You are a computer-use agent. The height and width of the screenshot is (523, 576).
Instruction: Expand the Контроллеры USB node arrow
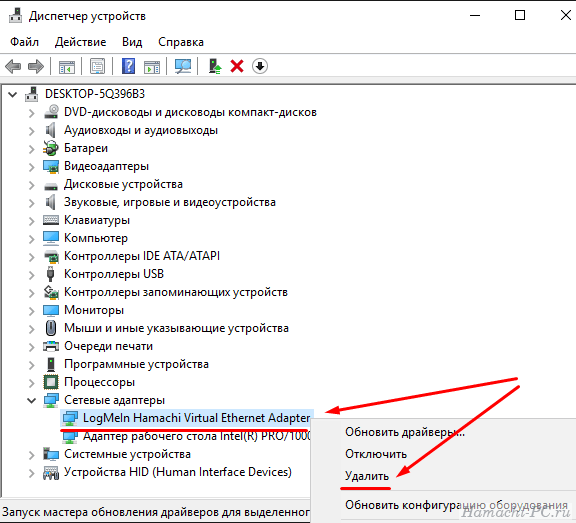32,275
